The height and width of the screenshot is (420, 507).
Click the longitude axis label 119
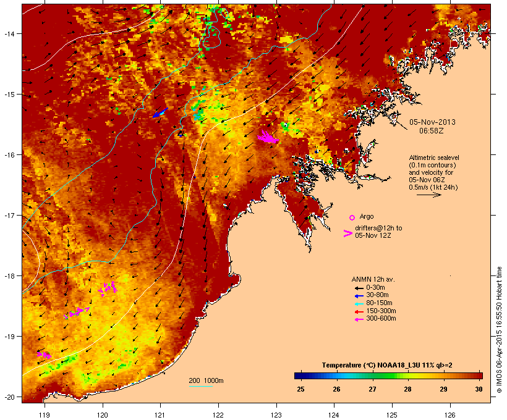click(x=45, y=415)
